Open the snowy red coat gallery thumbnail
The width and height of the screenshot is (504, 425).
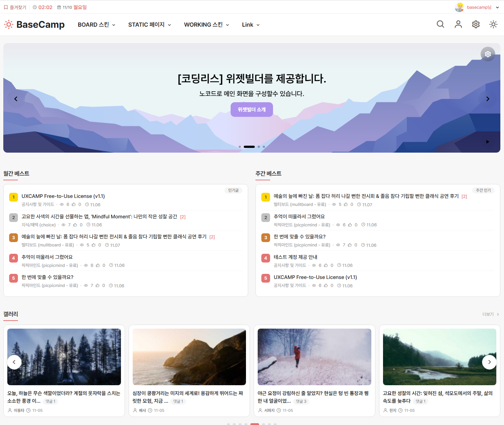pyautogui.click(x=314, y=357)
